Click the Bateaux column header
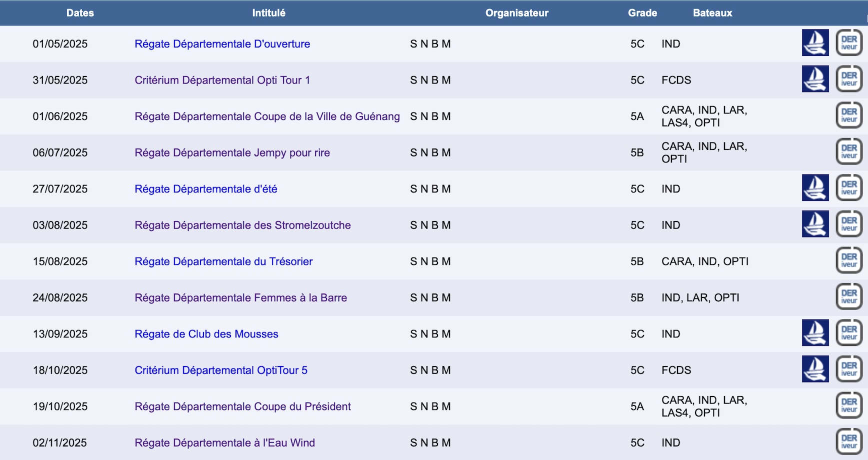Image resolution: width=868 pixels, height=460 pixels. coord(712,13)
